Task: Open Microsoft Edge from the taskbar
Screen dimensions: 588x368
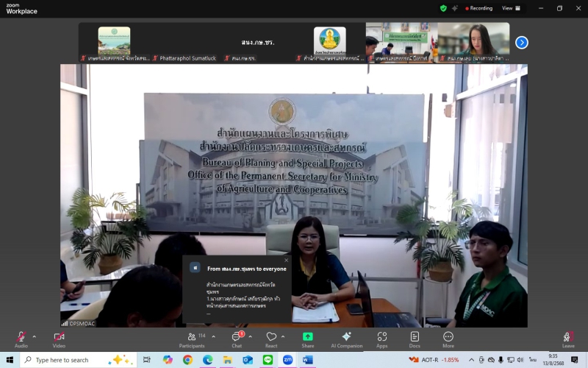Action: click(208, 360)
